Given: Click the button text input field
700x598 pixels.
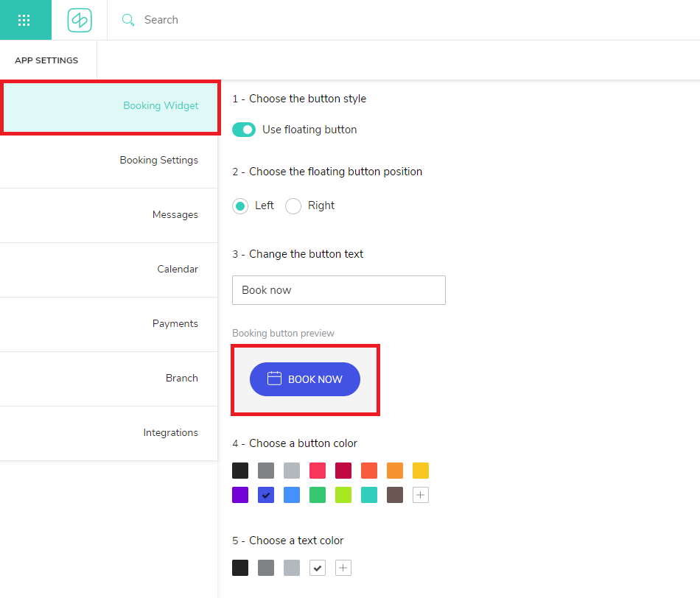Looking at the screenshot, I should point(339,290).
